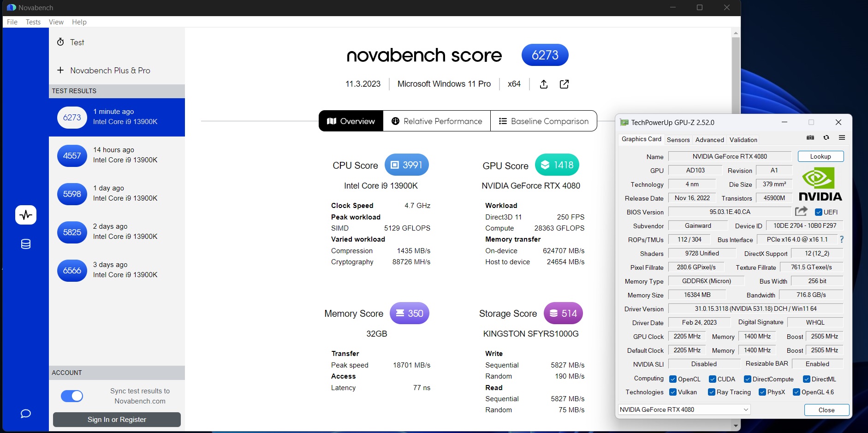Viewport: 868px width, 433px height.
Task: Toggle the CUDA checkbox
Action: click(713, 379)
